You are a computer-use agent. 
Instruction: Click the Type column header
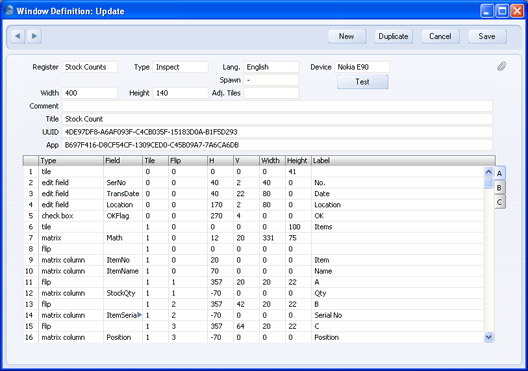tap(71, 161)
